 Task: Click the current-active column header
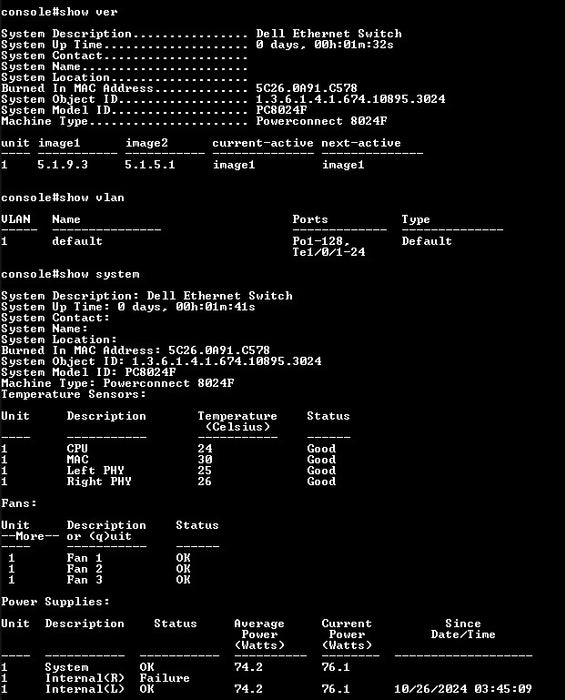(x=263, y=143)
